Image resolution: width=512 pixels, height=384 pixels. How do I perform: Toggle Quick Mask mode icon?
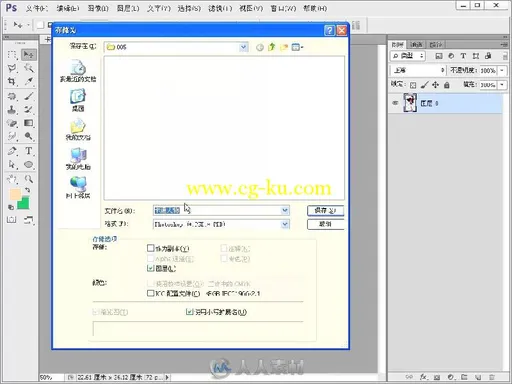click(12, 219)
